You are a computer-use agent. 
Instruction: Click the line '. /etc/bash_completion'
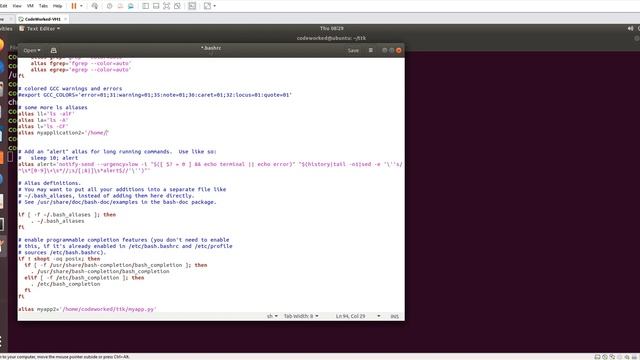click(65, 284)
